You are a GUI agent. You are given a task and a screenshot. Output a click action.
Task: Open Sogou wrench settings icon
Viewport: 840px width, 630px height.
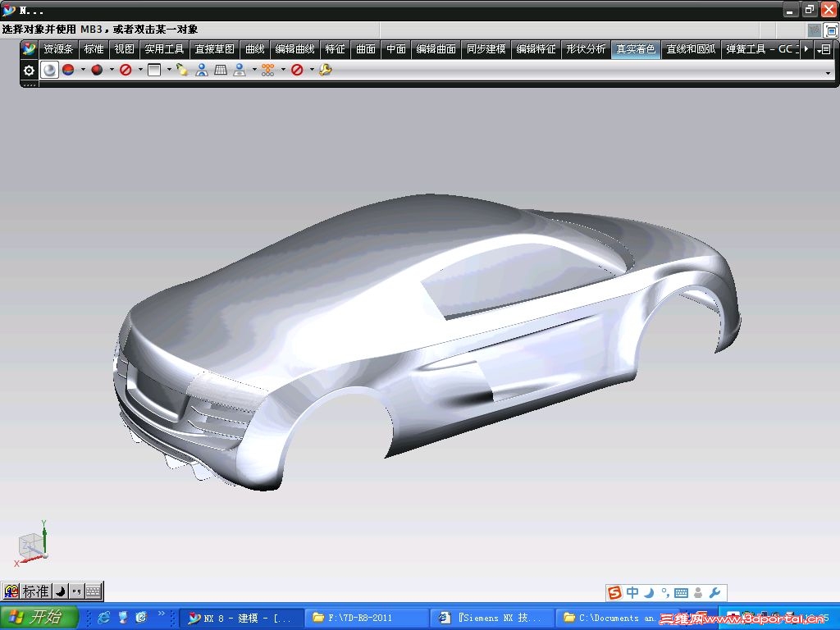point(714,592)
